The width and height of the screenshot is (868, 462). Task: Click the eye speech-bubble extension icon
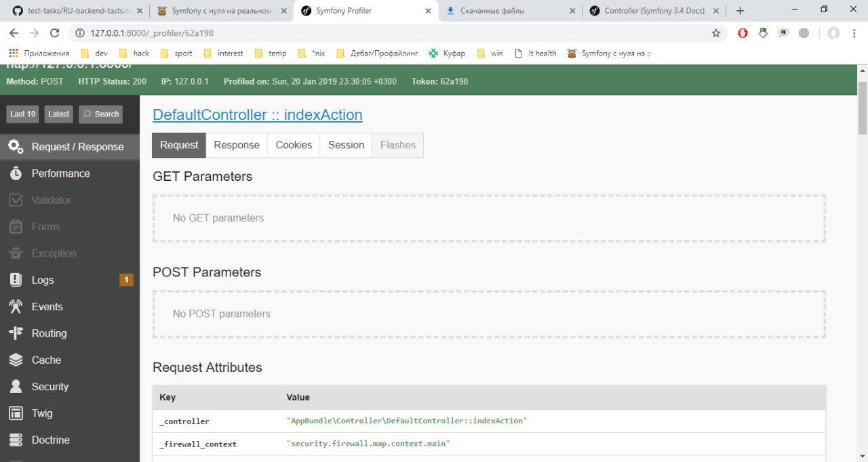point(783,33)
